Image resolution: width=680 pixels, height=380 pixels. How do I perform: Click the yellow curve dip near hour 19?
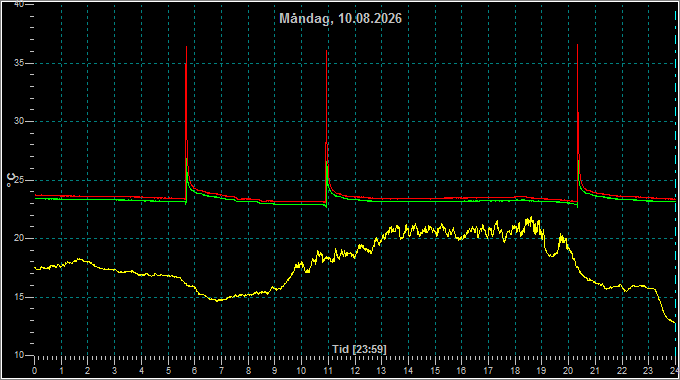[x=552, y=256]
